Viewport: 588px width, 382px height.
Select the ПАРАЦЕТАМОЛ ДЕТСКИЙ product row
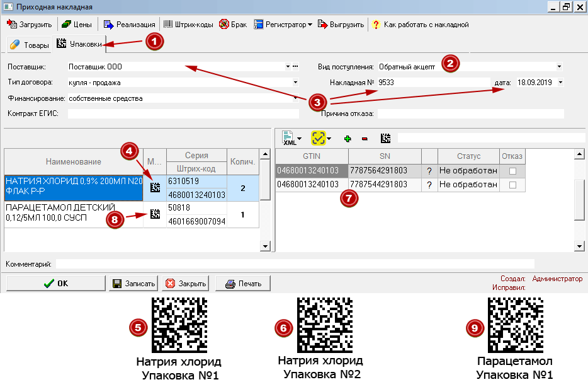coord(74,214)
